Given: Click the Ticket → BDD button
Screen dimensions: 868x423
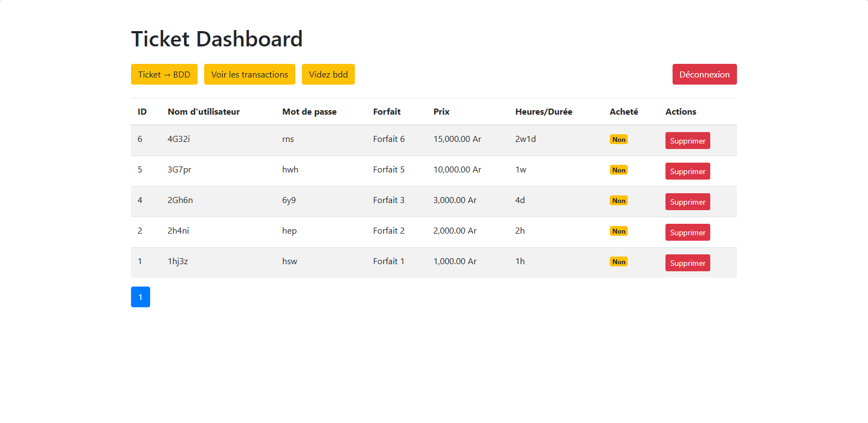Looking at the screenshot, I should (164, 74).
